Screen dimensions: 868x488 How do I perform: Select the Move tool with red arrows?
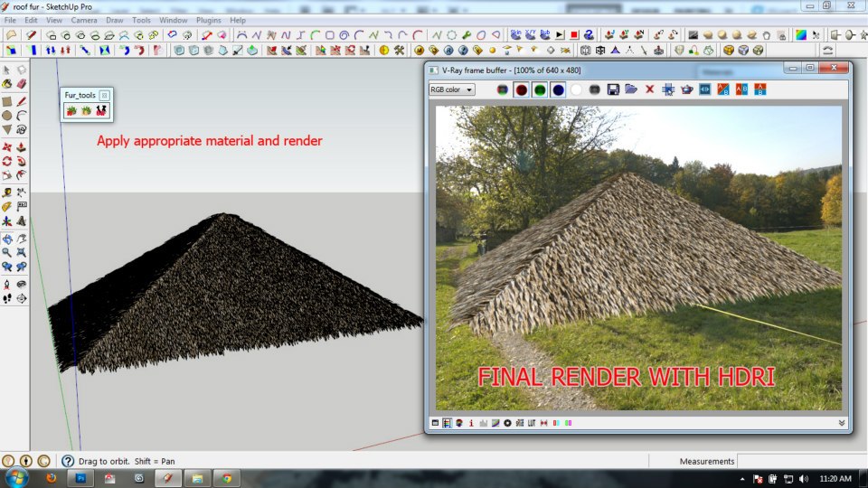coord(6,147)
